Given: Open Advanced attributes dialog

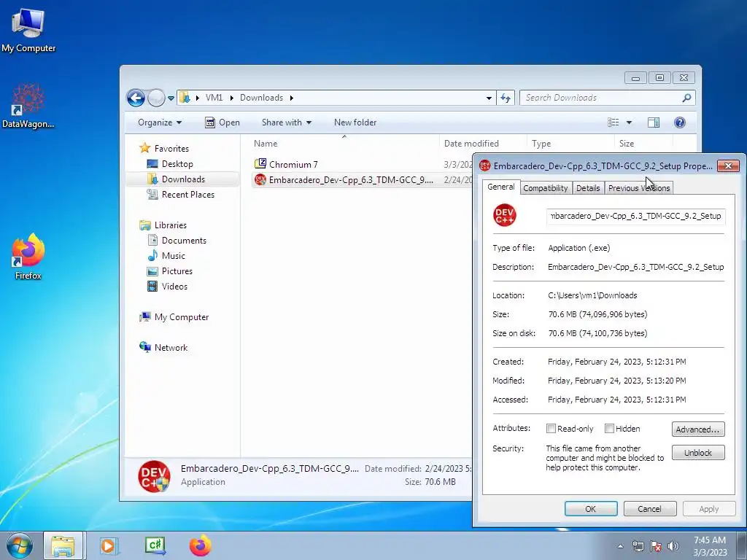Looking at the screenshot, I should point(698,429).
